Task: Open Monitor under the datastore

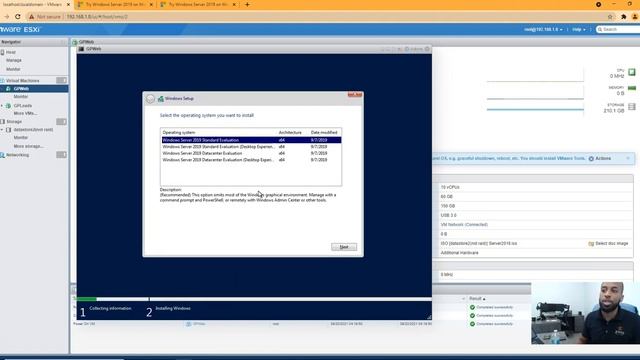Action: [21, 138]
